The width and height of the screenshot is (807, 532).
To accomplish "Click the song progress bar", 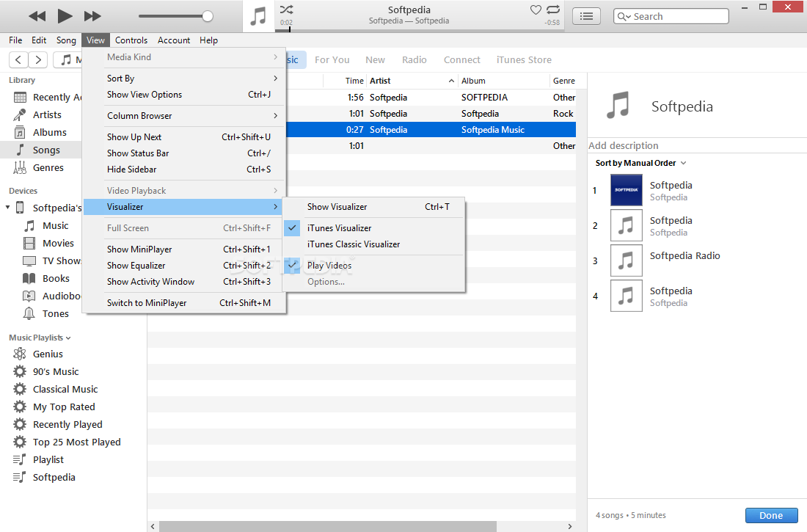I will 420,30.
